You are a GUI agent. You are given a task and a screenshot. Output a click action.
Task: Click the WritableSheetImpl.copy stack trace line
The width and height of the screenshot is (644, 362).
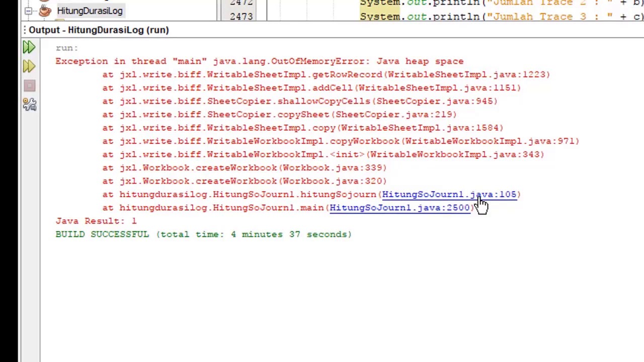click(x=303, y=128)
